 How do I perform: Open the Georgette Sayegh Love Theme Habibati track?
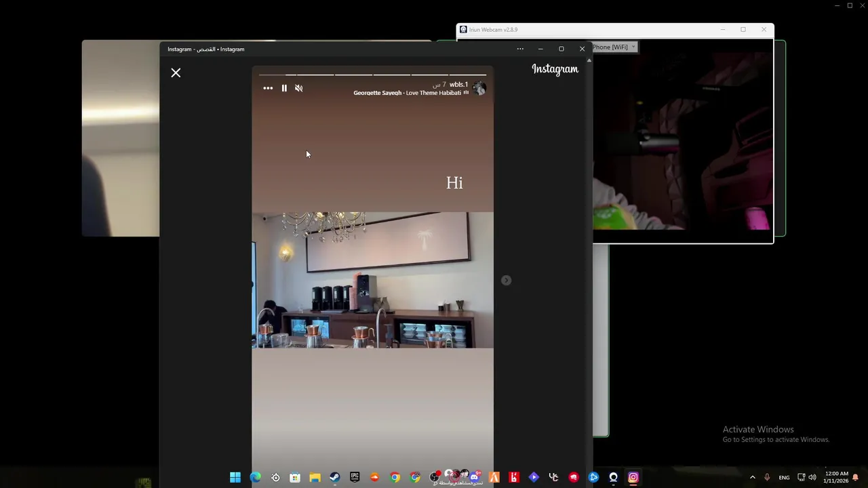[407, 93]
